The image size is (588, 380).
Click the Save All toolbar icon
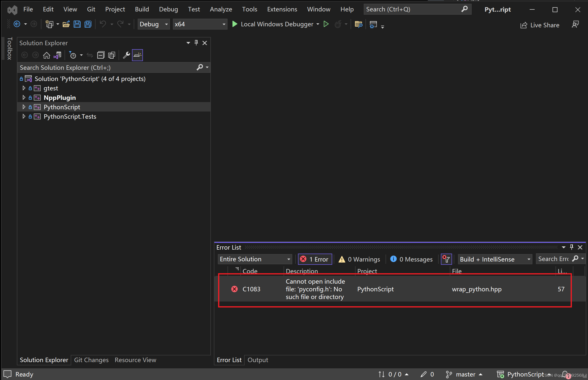(88, 24)
